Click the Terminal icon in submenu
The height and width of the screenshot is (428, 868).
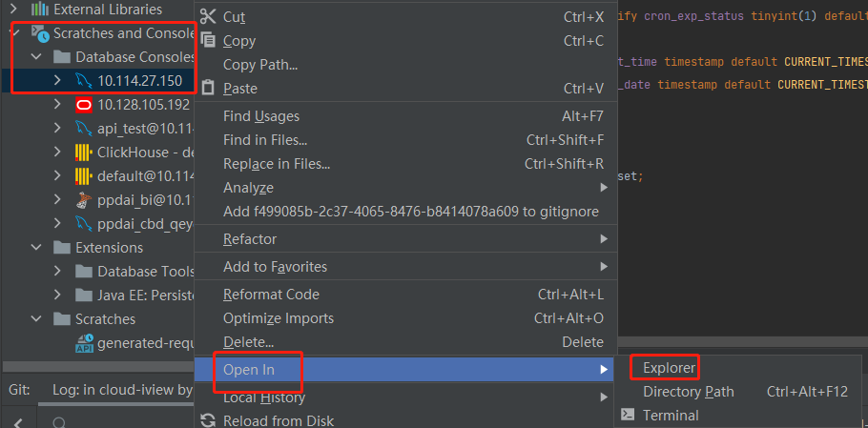[628, 415]
